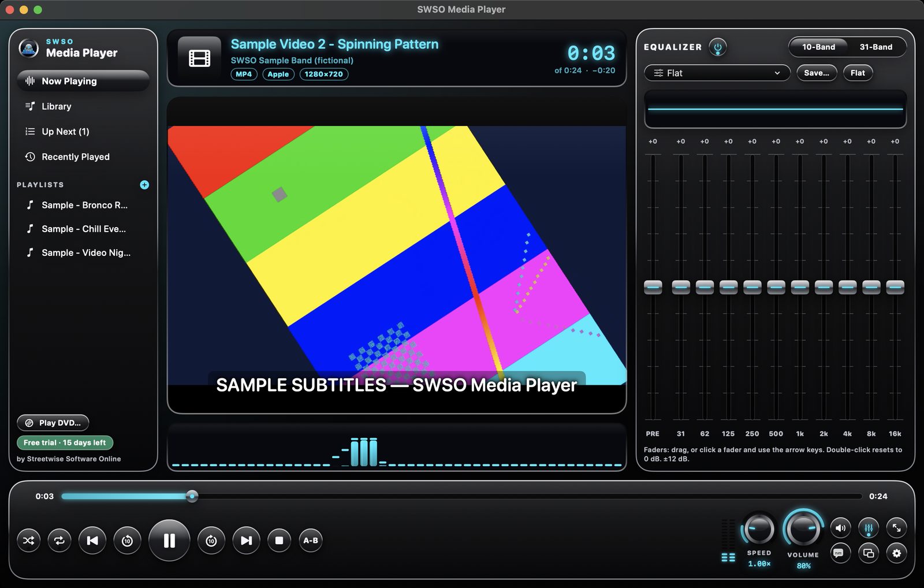Toggle the equalizer panel button

coord(869,527)
